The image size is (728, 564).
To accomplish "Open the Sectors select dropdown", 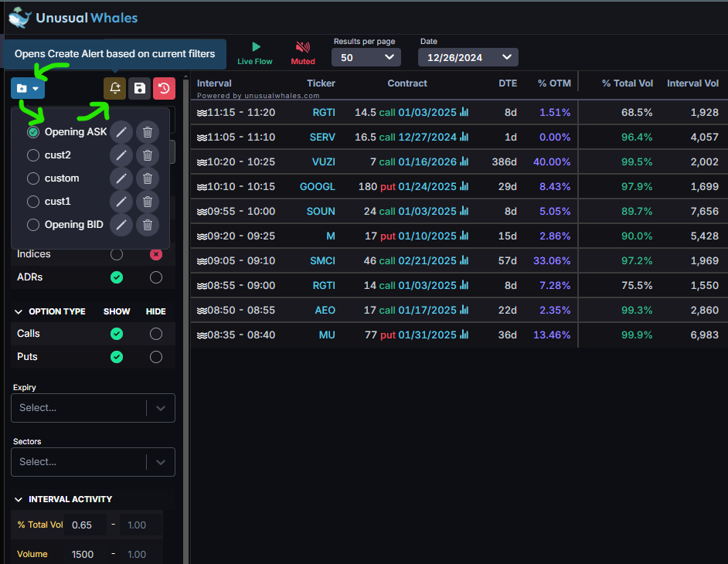I will point(93,462).
